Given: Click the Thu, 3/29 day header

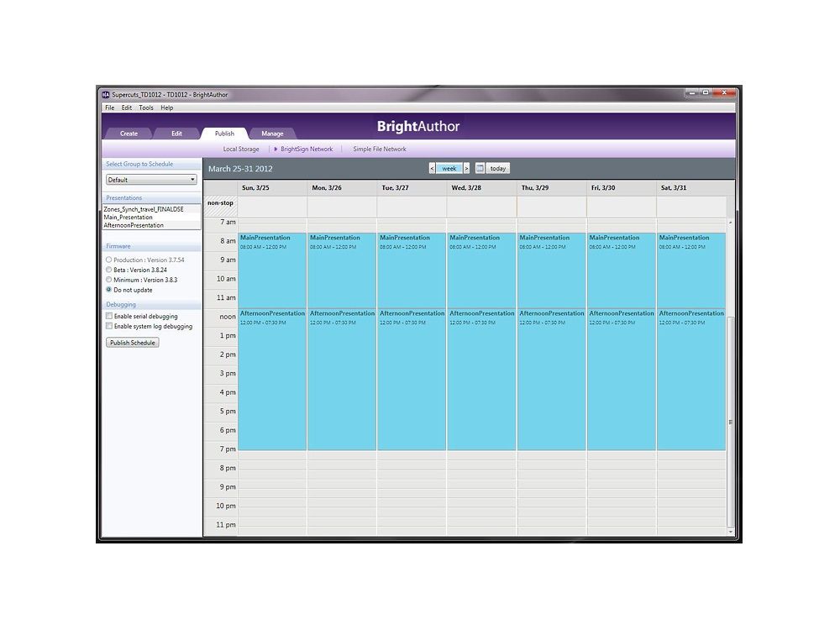Looking at the screenshot, I should [552, 187].
